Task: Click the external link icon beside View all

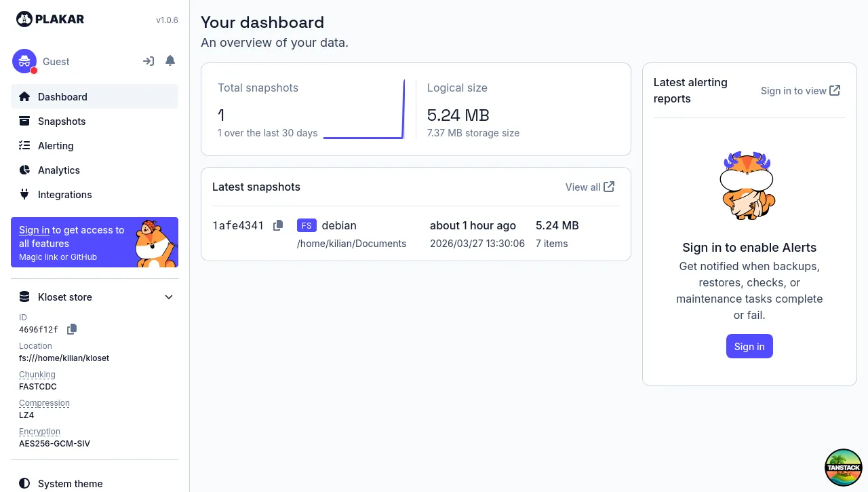Action: point(609,187)
